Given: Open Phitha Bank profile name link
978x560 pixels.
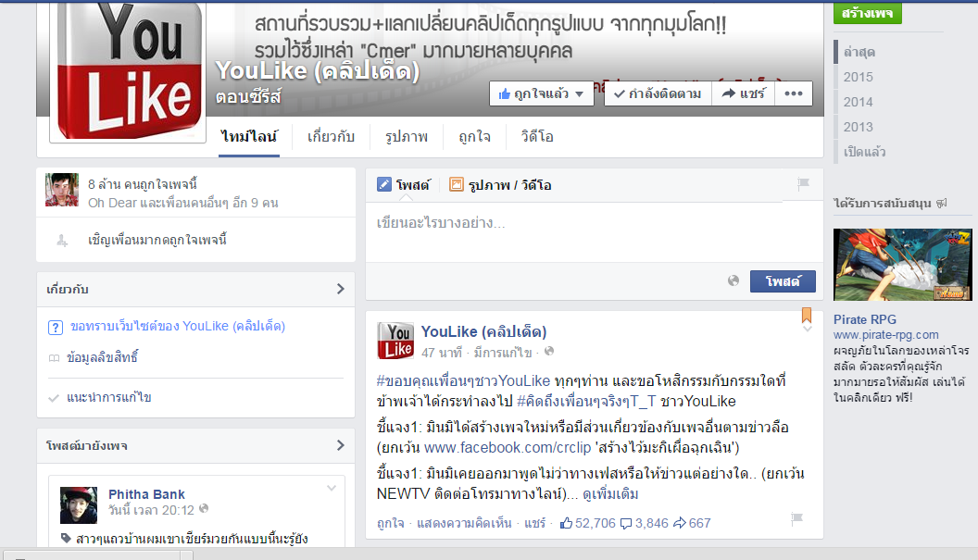Looking at the screenshot, I should point(146,494).
